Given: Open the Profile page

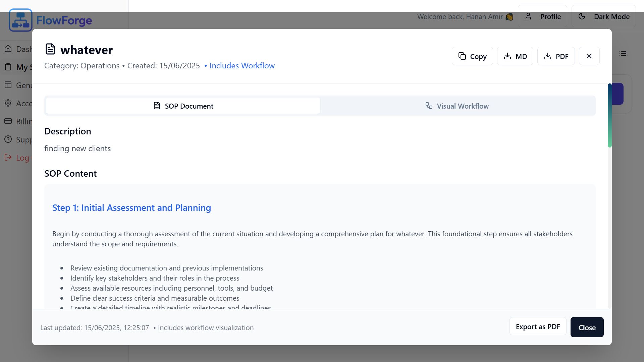Looking at the screenshot, I should 542,16.
